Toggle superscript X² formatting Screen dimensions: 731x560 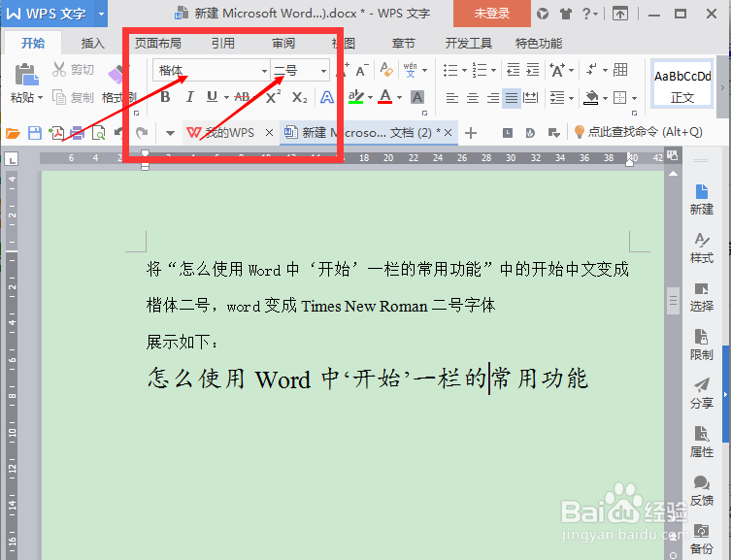point(273,97)
